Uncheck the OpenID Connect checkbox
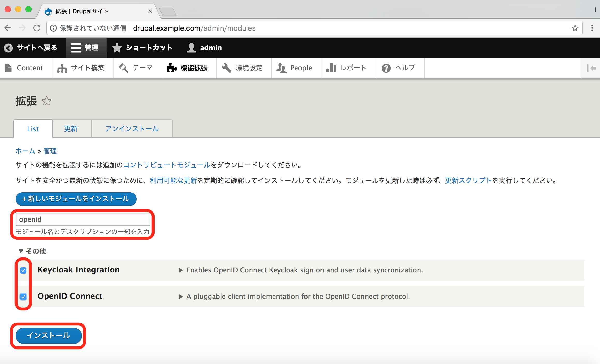The height and width of the screenshot is (364, 600). coord(23,297)
